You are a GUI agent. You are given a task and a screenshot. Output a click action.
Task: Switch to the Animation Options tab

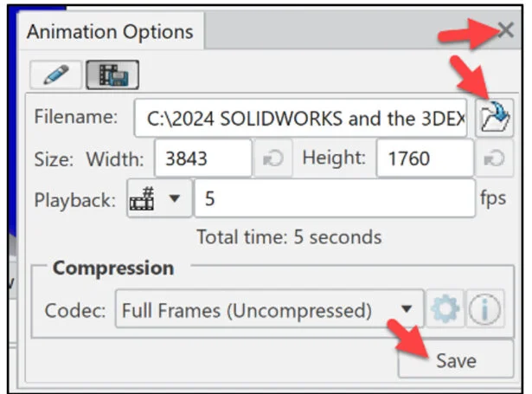[x=110, y=32]
